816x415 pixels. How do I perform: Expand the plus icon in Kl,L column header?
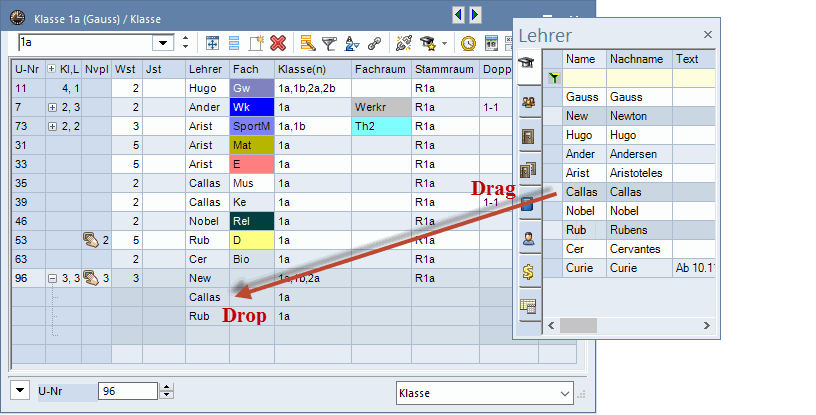tap(52, 69)
